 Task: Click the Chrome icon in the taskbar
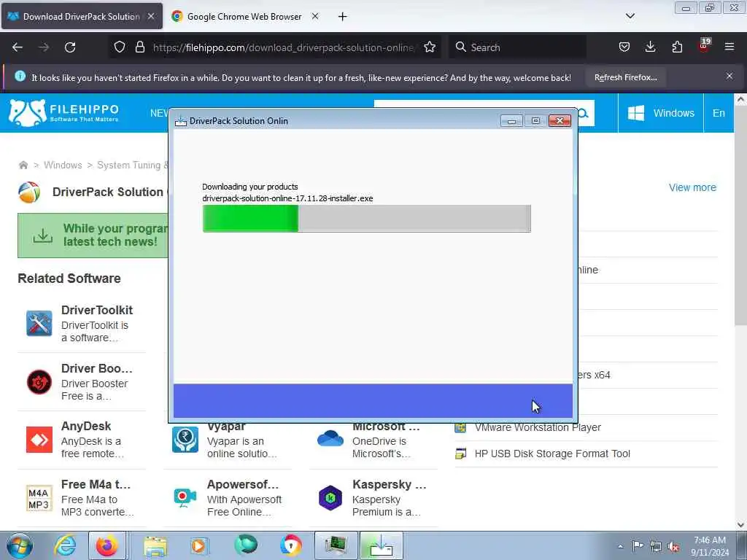[290, 545]
